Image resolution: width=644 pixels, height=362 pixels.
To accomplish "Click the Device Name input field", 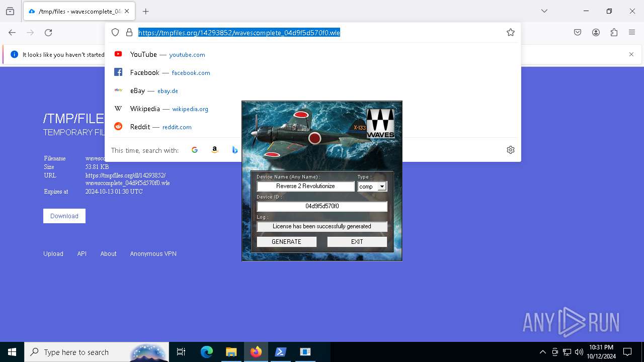I will tap(305, 186).
